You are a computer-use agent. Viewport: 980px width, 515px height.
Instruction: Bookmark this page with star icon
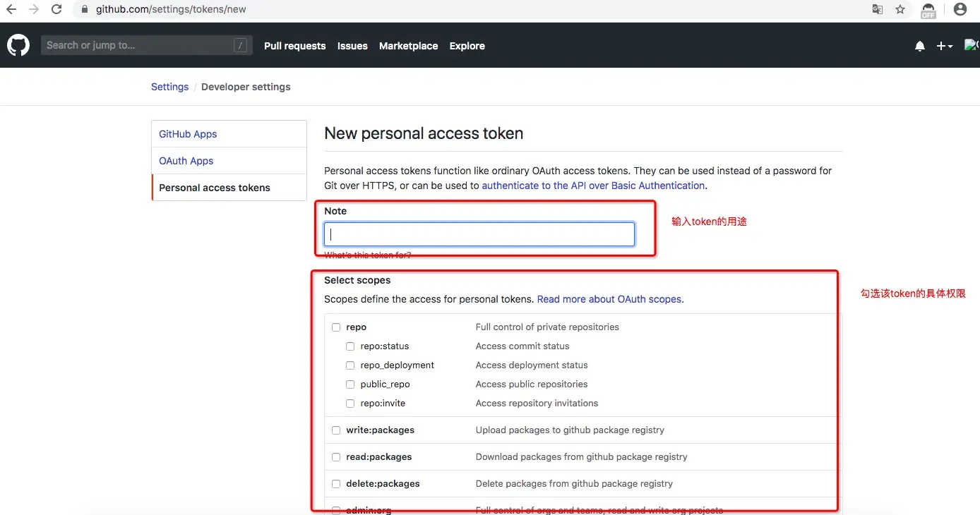coord(900,9)
